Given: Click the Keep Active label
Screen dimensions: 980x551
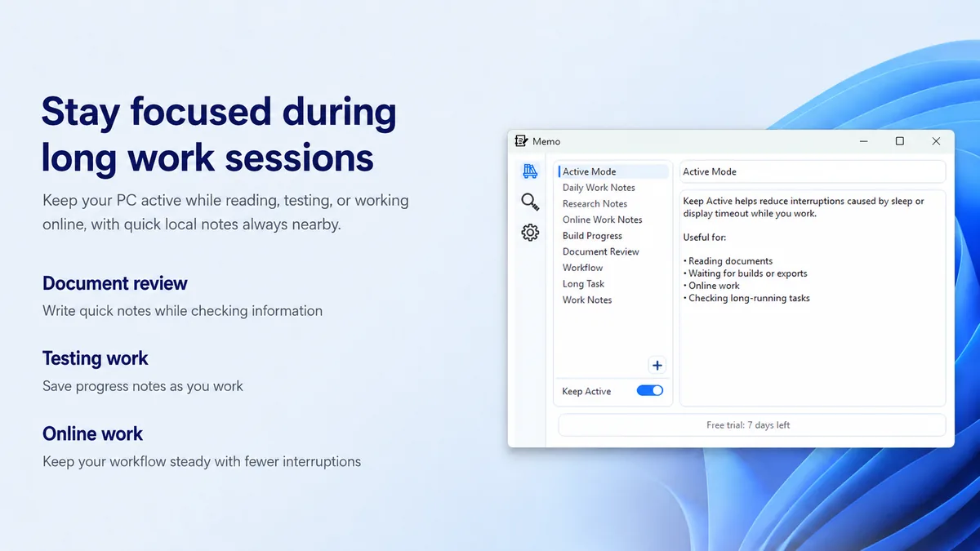Looking at the screenshot, I should click(x=586, y=392).
